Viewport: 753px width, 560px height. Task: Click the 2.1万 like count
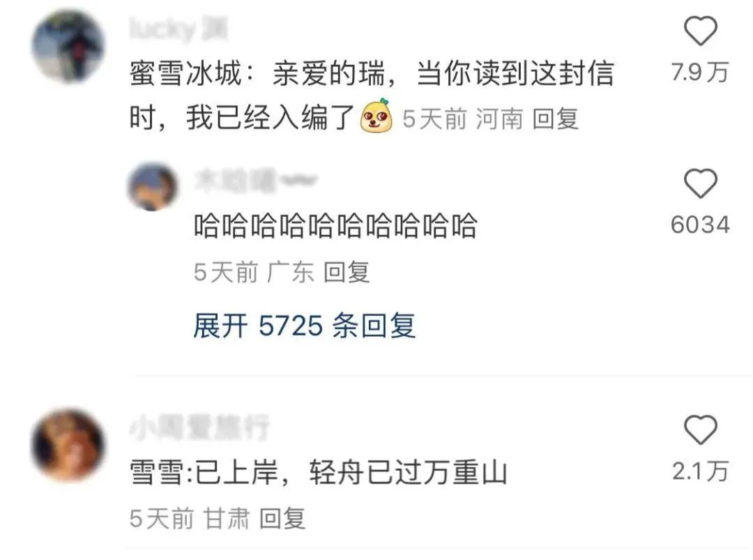tap(700, 471)
